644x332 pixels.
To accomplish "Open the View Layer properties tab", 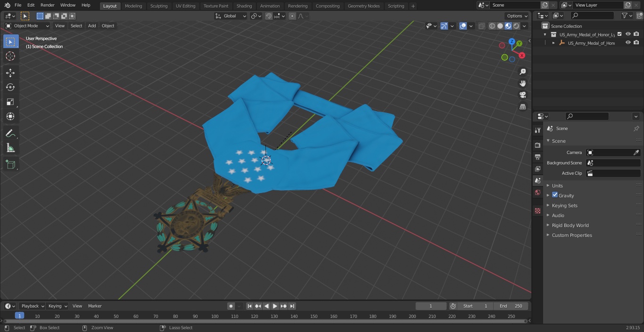I will tap(537, 169).
